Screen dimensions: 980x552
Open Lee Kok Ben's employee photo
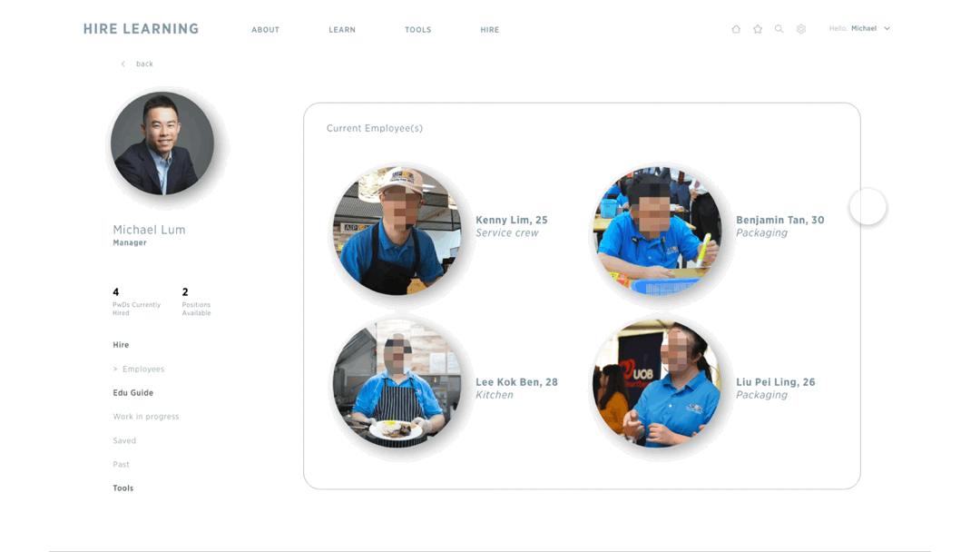click(x=397, y=383)
